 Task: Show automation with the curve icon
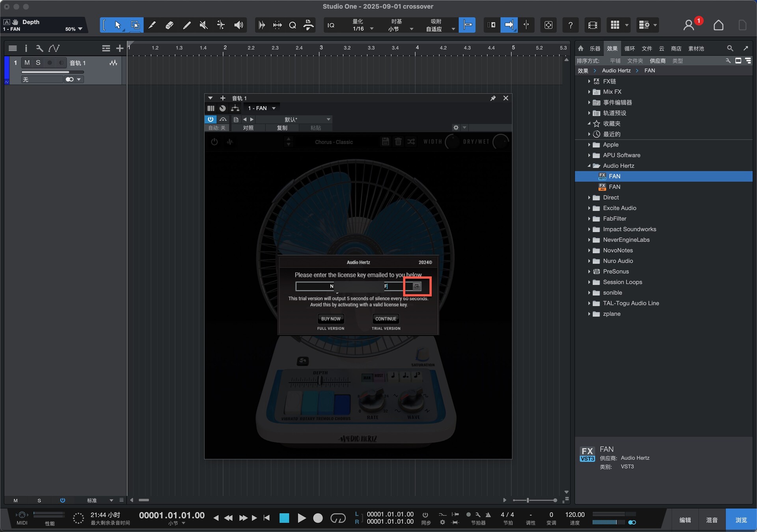54,49
